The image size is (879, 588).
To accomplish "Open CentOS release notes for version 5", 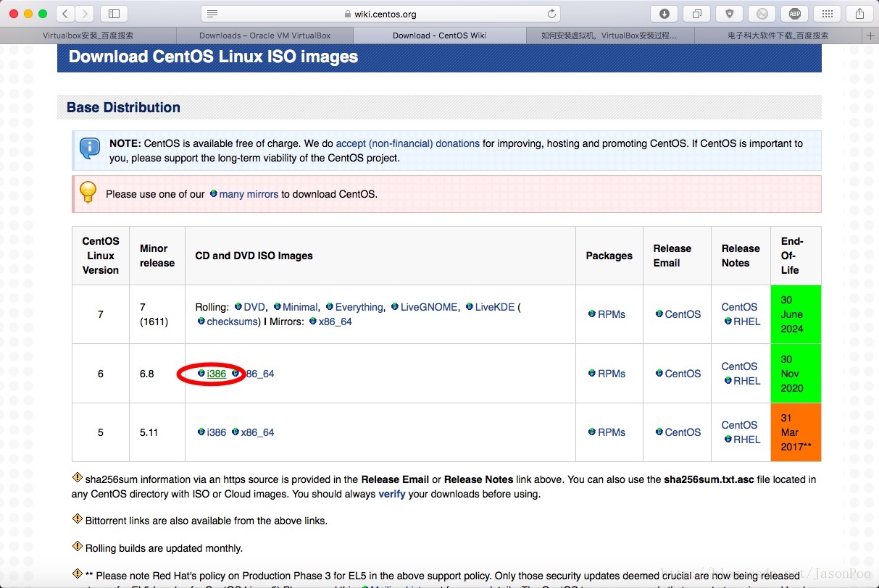I will click(739, 425).
